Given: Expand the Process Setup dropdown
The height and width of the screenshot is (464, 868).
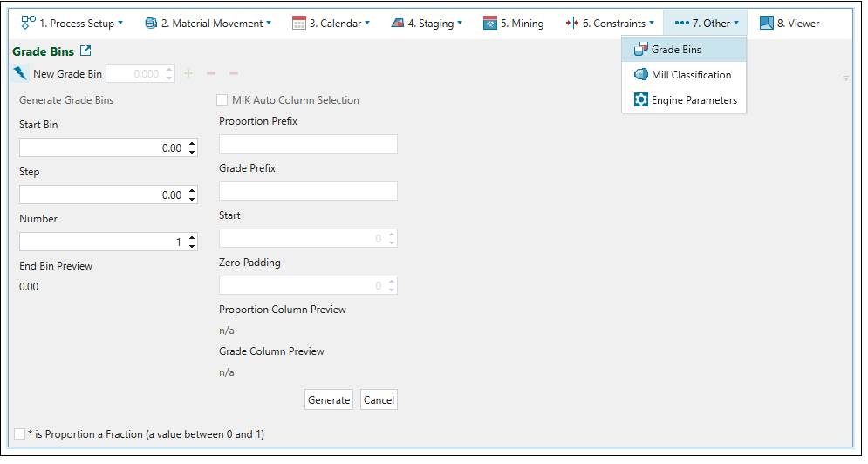Looking at the screenshot, I should click(120, 24).
